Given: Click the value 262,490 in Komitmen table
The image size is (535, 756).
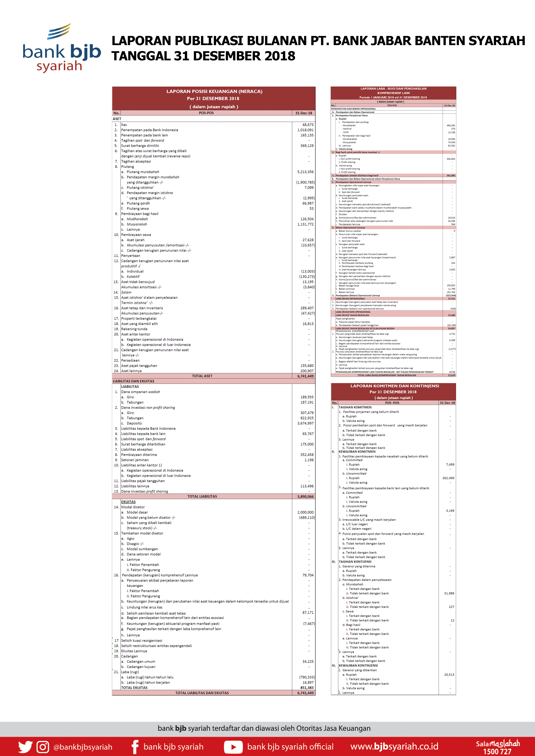Looking at the screenshot, I should coord(448,478).
